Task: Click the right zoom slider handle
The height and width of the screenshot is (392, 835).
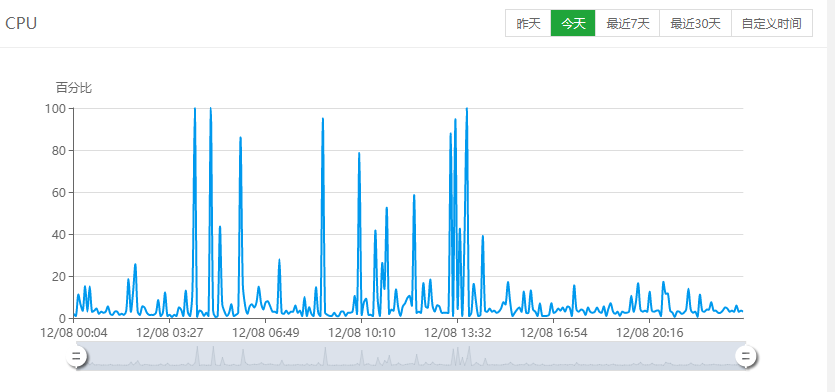Action: (746, 356)
